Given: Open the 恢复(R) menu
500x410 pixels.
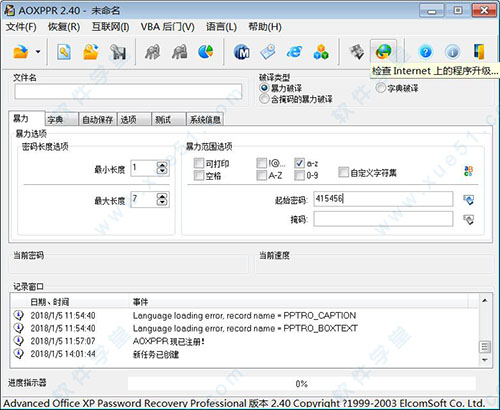Looking at the screenshot, I should [x=64, y=27].
